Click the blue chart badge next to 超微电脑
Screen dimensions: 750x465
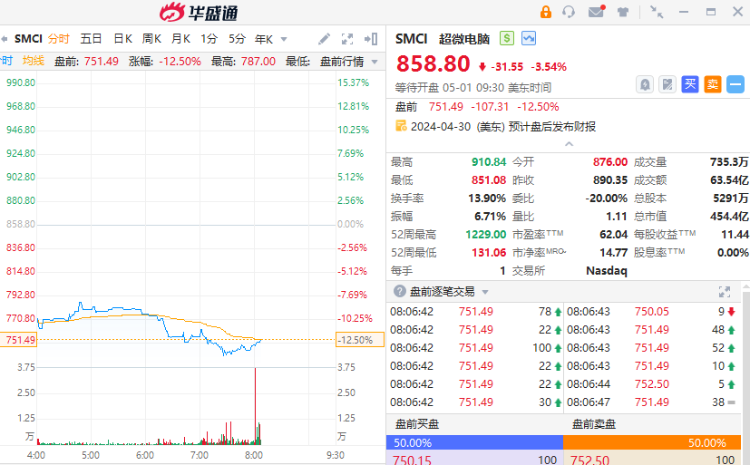pyautogui.click(x=529, y=38)
